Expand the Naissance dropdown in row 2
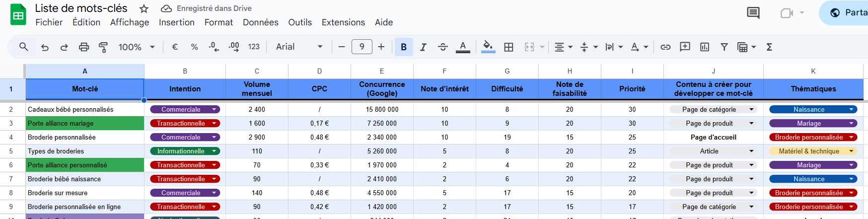Viewport: 868px width, 219px height. tap(851, 110)
